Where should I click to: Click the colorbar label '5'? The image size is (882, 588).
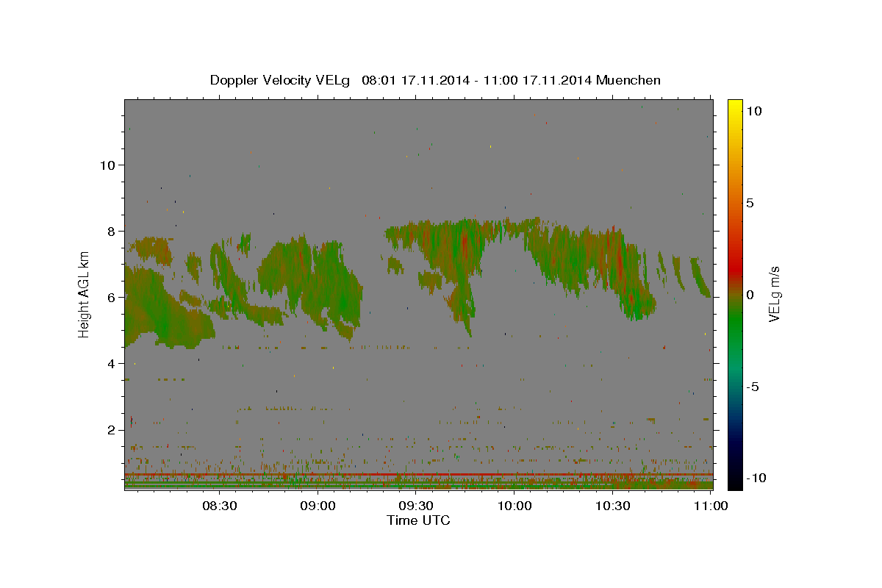[750, 203]
